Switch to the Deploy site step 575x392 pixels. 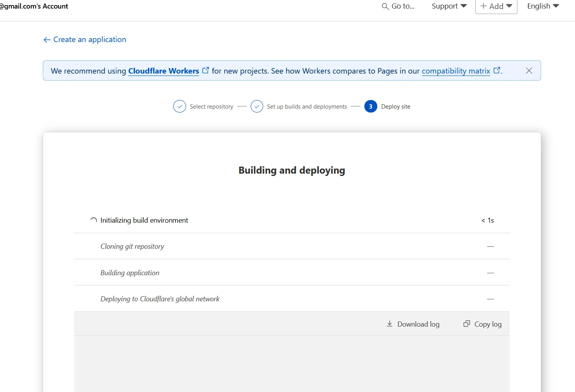396,106
